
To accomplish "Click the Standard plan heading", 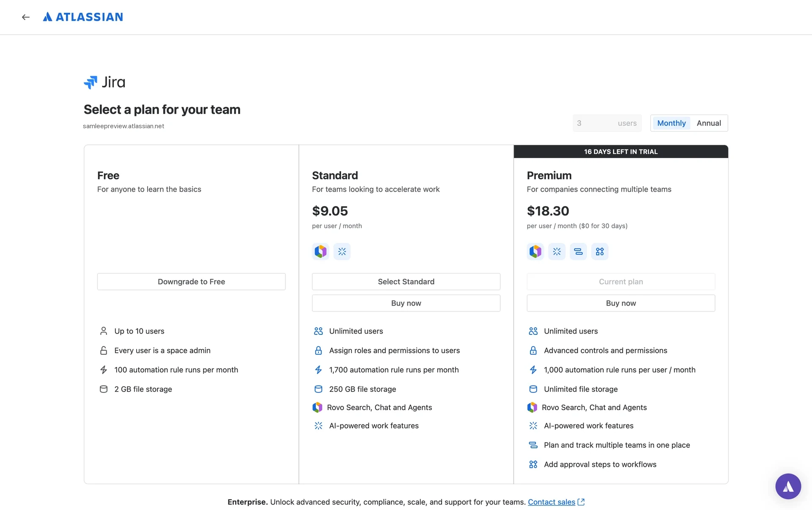I will pyautogui.click(x=335, y=175).
